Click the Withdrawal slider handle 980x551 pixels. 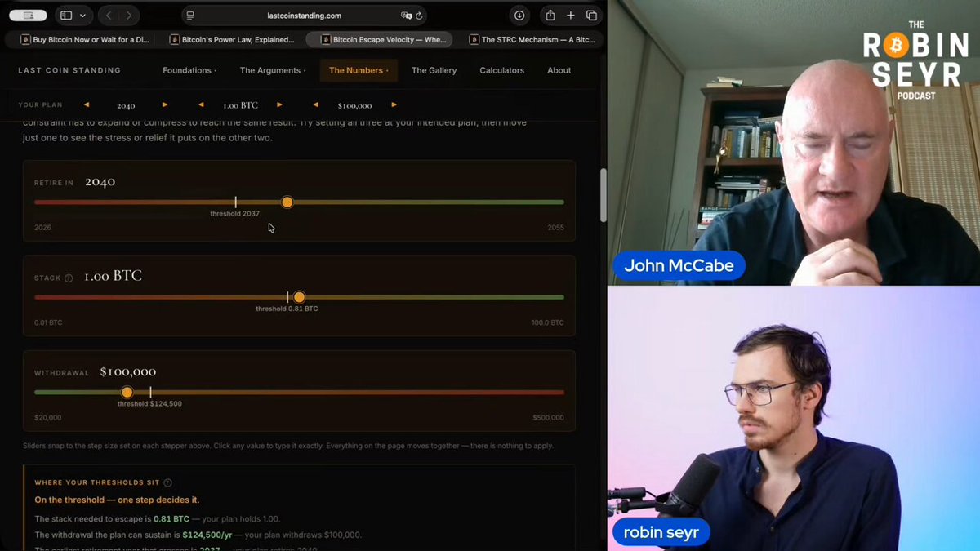click(127, 393)
